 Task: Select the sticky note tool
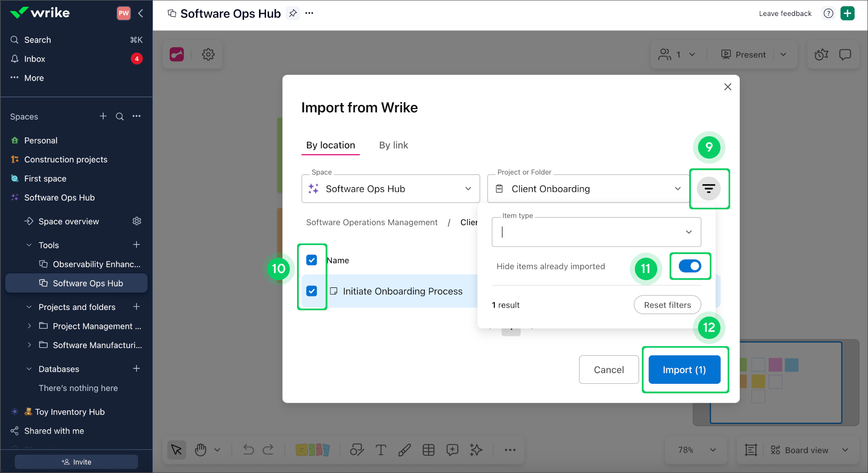click(313, 450)
